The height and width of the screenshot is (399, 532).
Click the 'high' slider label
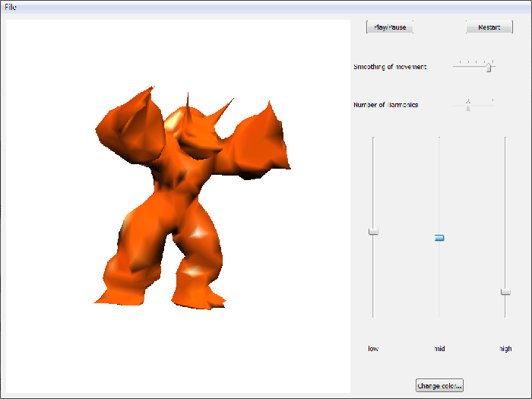point(505,349)
